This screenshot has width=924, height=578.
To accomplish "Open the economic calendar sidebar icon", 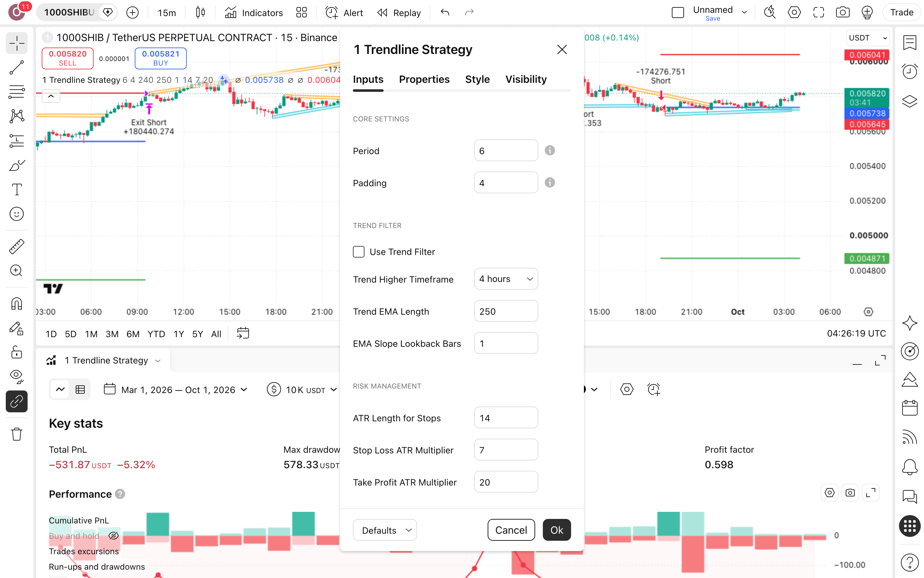I will click(x=910, y=408).
